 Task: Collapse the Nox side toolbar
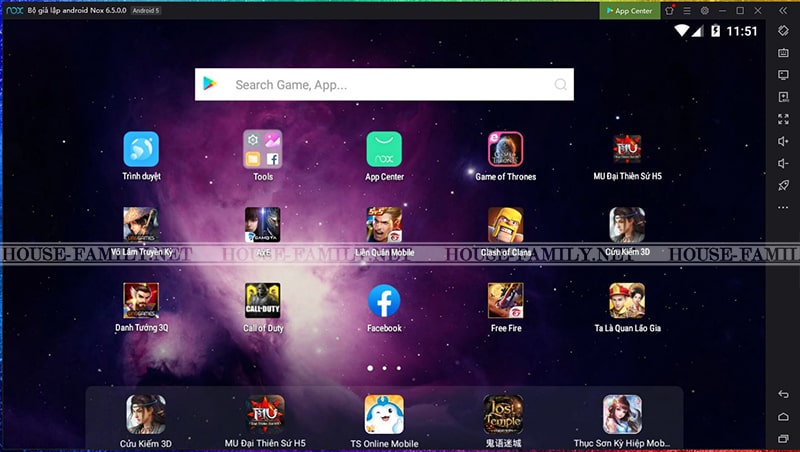[x=783, y=11]
